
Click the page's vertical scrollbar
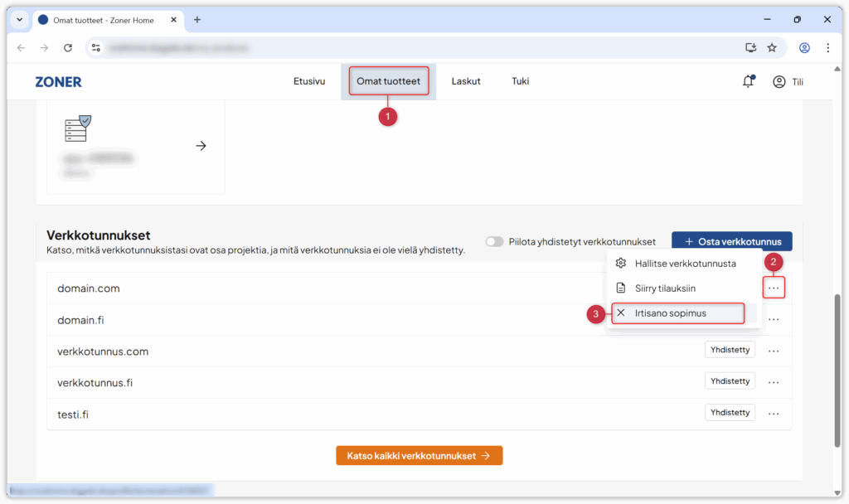tap(838, 348)
